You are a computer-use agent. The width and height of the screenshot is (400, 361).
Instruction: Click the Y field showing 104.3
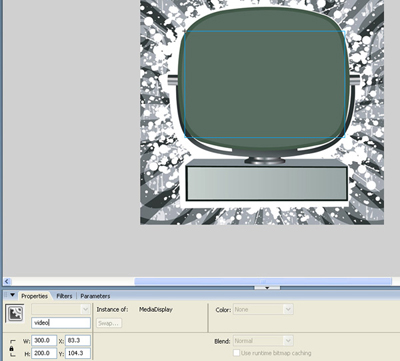(x=78, y=353)
